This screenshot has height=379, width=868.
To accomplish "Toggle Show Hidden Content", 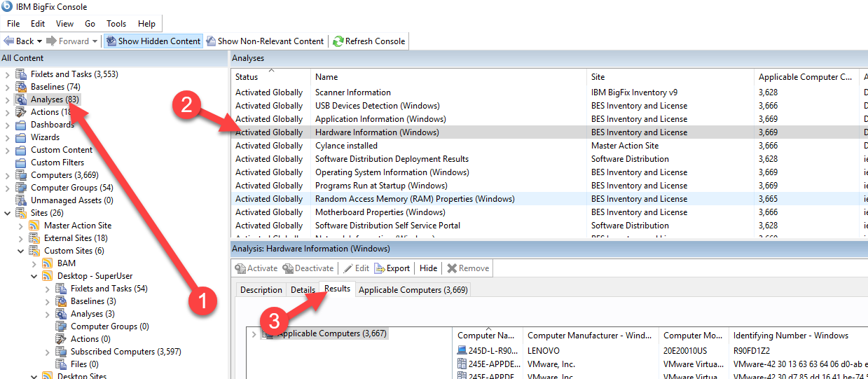I will (x=153, y=41).
